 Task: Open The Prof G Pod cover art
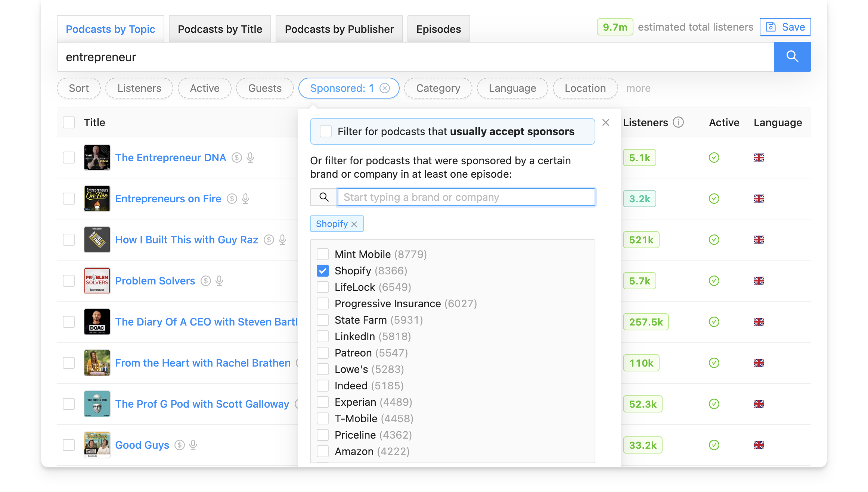(97, 404)
